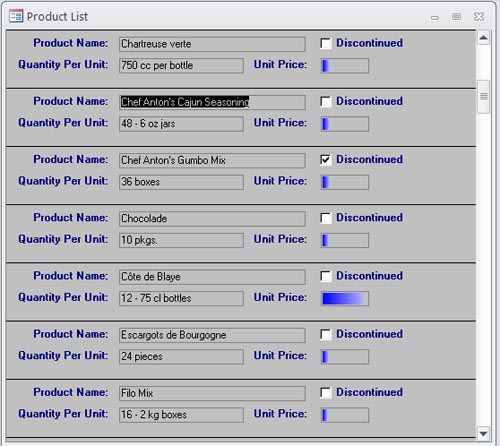Click the Côte de Blaye unit price bar
This screenshot has width=500, height=446.
pos(345,299)
